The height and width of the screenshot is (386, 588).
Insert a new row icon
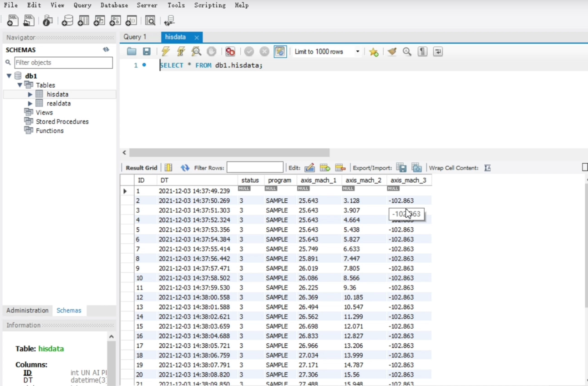[325, 168]
